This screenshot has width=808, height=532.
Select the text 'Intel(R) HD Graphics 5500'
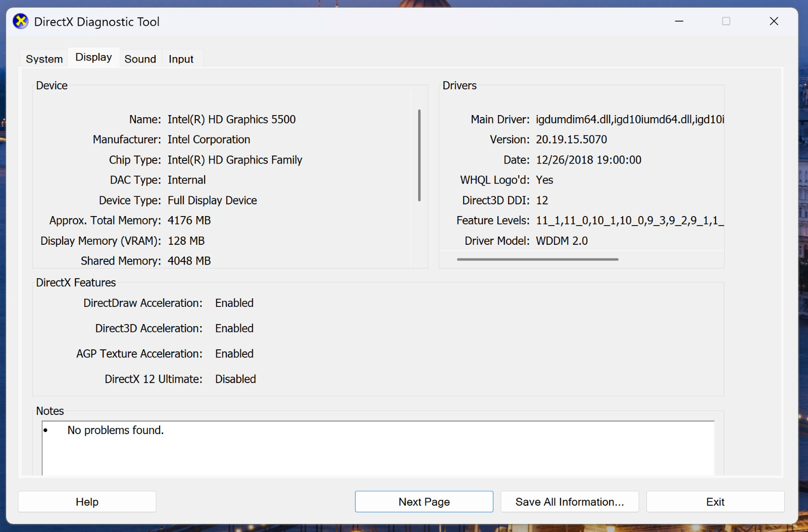pyautogui.click(x=232, y=120)
